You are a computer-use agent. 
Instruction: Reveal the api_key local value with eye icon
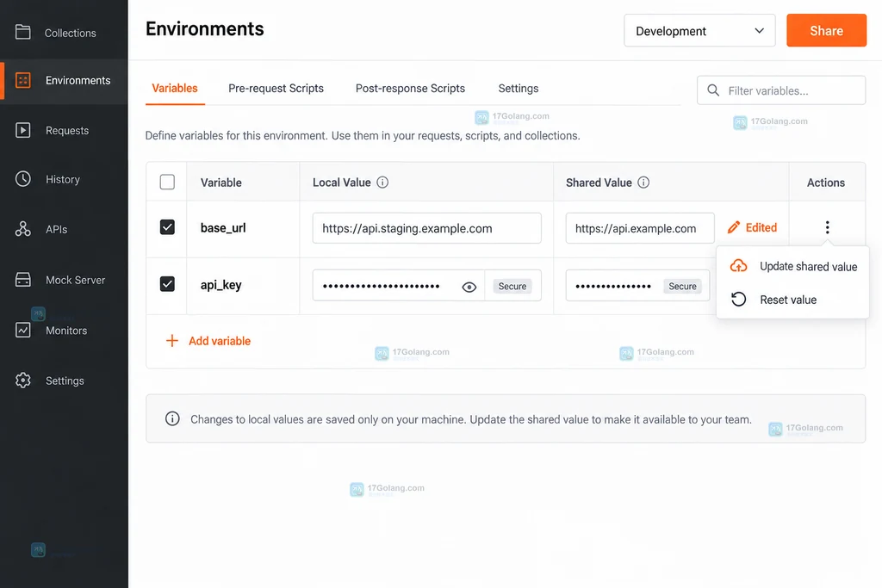469,288
